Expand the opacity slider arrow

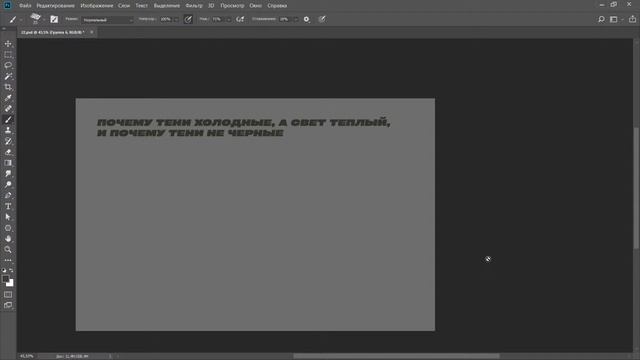(x=176, y=19)
